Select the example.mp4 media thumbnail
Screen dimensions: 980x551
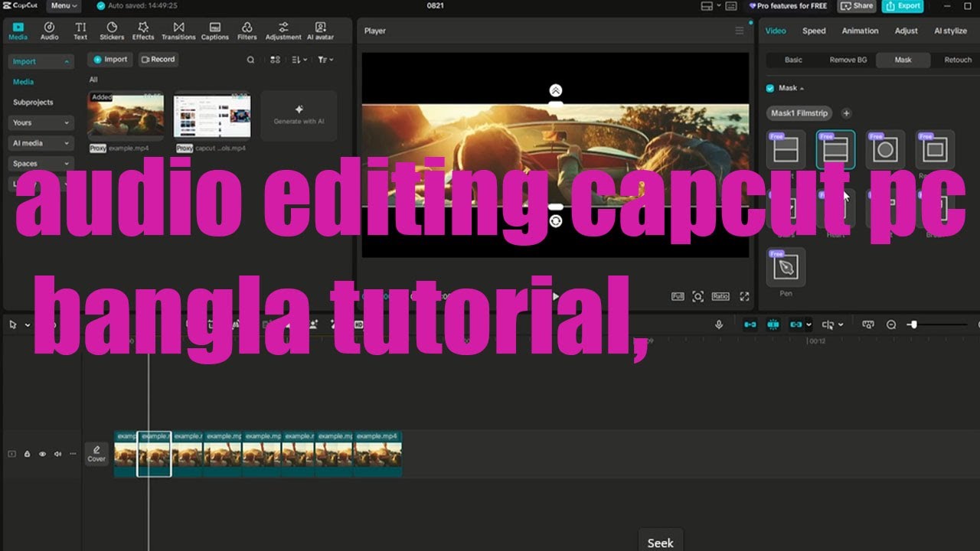pyautogui.click(x=126, y=116)
